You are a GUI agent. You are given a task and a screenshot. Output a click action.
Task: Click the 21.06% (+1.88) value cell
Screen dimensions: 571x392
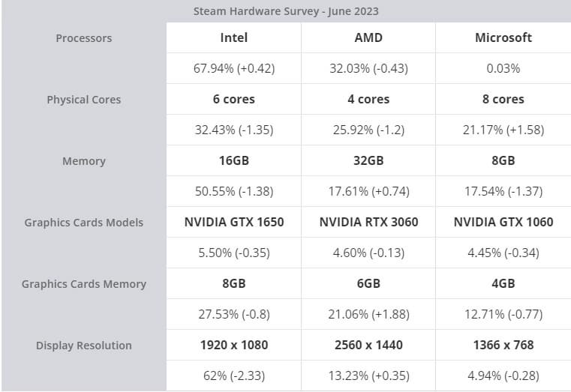tap(368, 314)
